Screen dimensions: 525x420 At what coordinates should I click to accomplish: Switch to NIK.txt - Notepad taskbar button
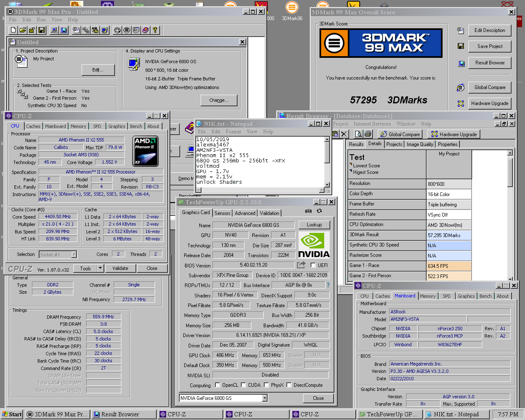point(457,414)
